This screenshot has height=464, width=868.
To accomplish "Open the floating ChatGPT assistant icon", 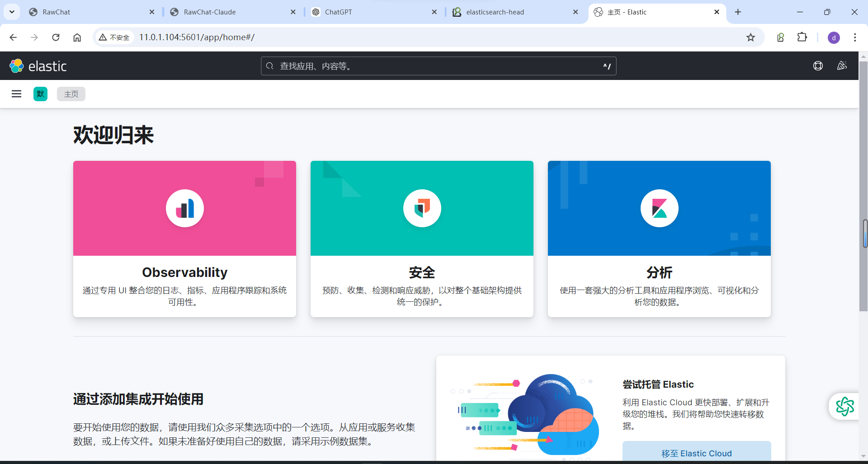I will tap(844, 406).
